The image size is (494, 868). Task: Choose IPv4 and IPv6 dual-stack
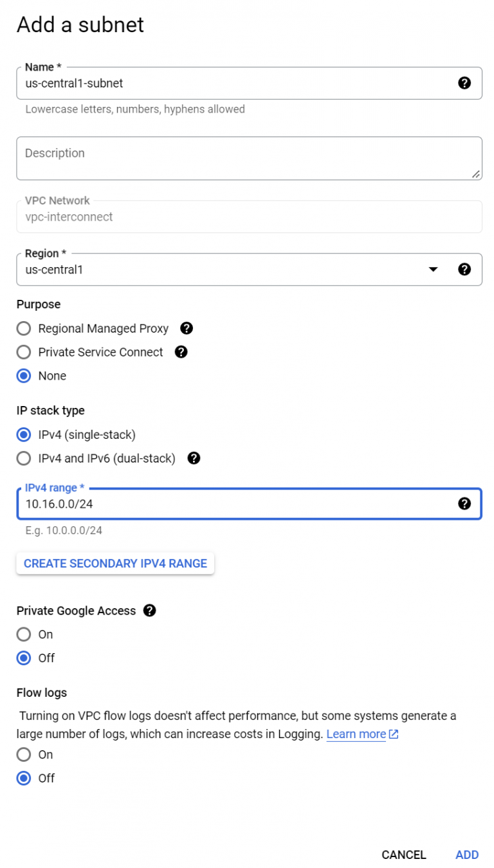pyautogui.click(x=23, y=458)
